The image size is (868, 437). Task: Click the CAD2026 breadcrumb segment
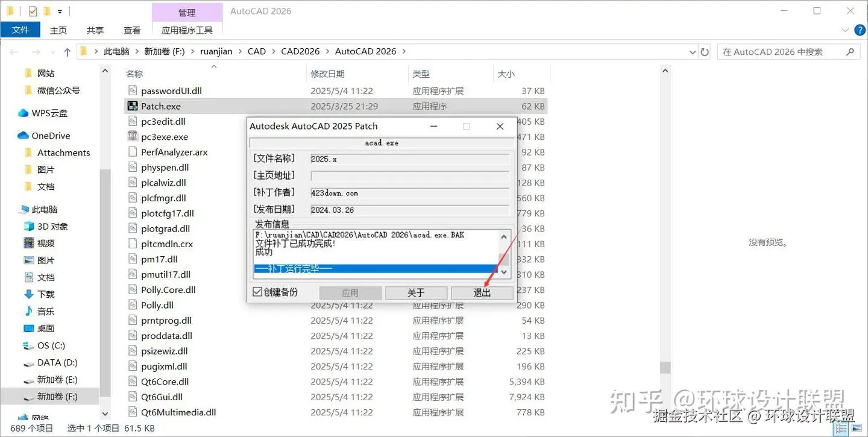pyautogui.click(x=300, y=52)
